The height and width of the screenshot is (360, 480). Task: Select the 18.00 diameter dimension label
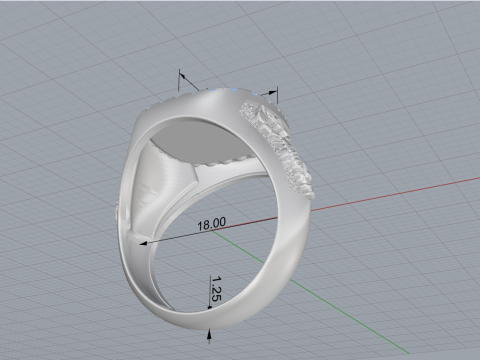(211, 224)
